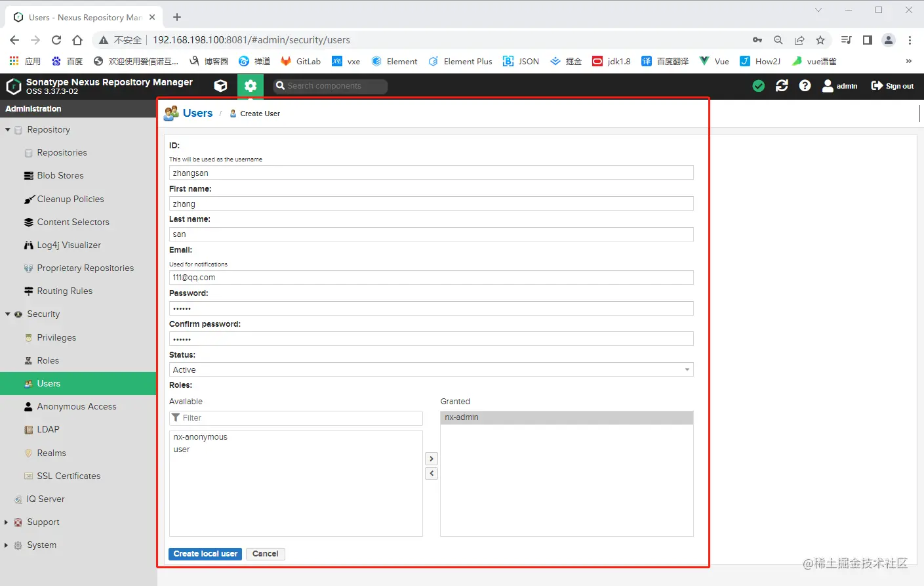Open SSL Certificates in the sidebar
This screenshot has width=924, height=586.
(68, 476)
